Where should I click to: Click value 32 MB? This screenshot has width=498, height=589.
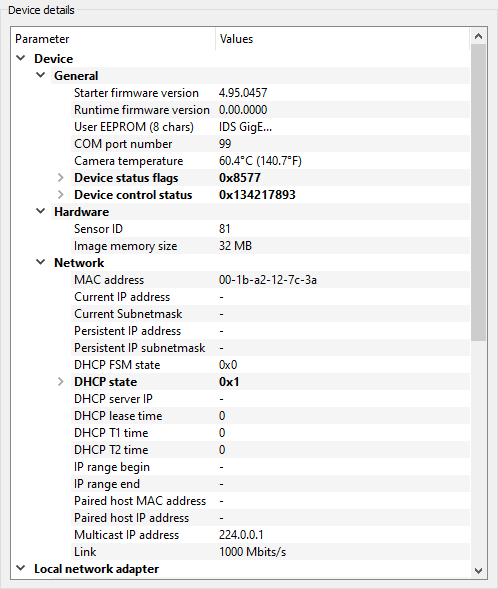[235, 246]
